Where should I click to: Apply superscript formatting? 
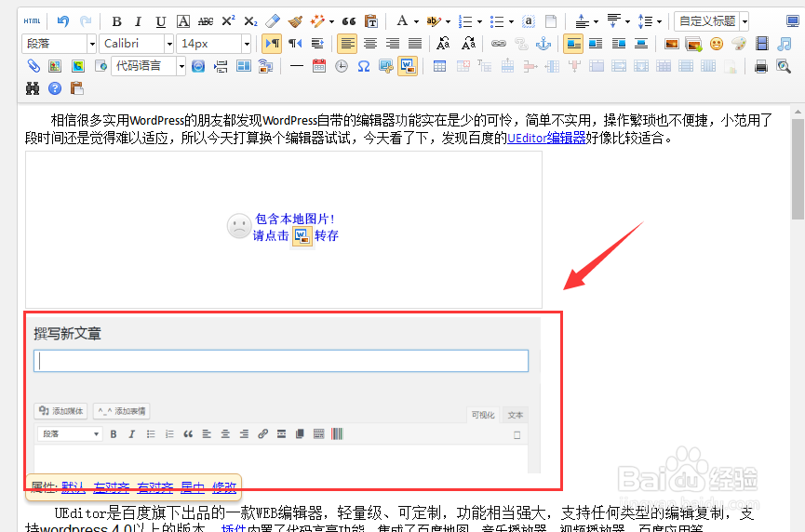[228, 21]
